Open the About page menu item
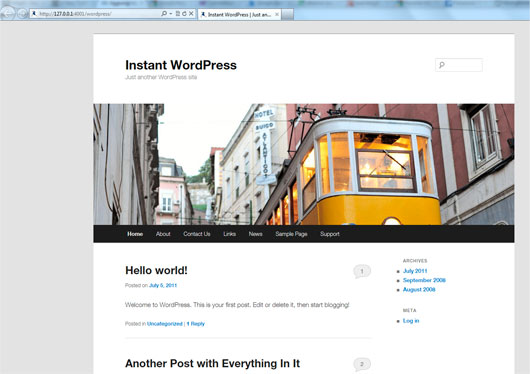Screen dimensions: 530x374 pos(163,234)
